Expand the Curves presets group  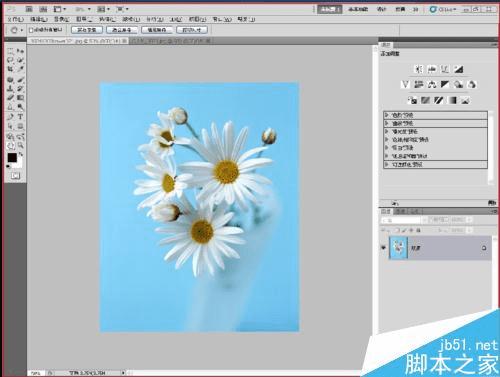tap(386, 123)
